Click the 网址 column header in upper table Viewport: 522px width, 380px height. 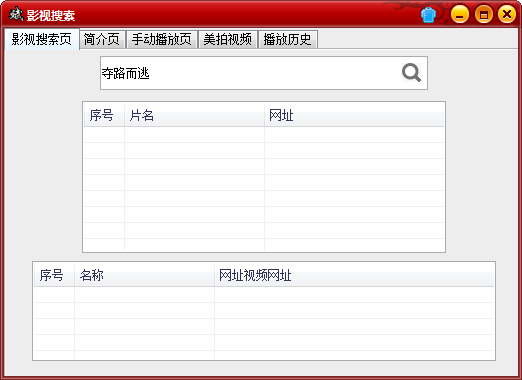[x=354, y=115]
